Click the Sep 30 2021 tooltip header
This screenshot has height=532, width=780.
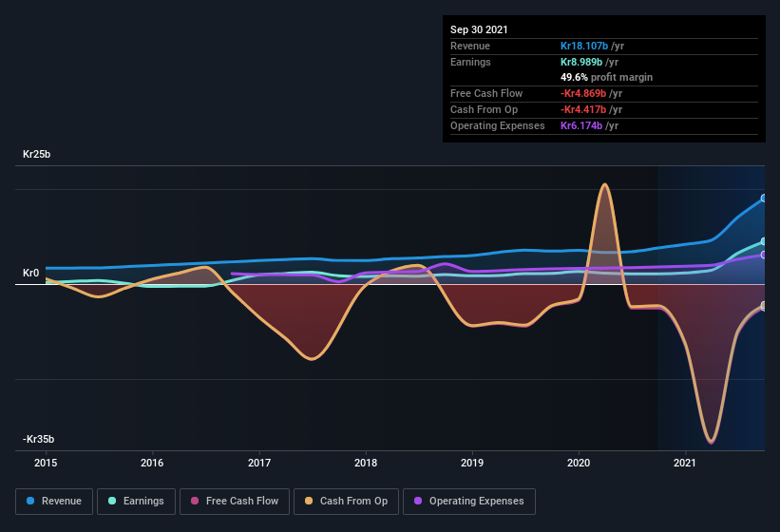pos(479,29)
